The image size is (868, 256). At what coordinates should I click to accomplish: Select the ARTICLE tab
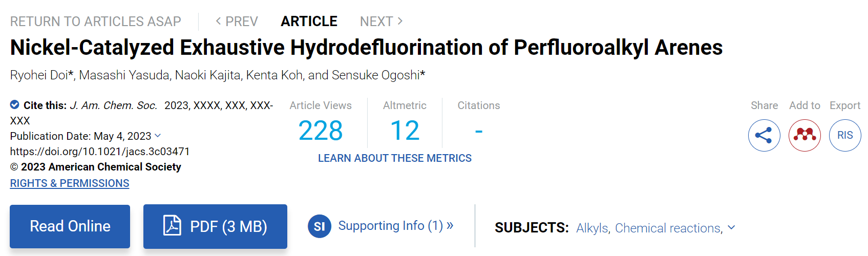(309, 22)
